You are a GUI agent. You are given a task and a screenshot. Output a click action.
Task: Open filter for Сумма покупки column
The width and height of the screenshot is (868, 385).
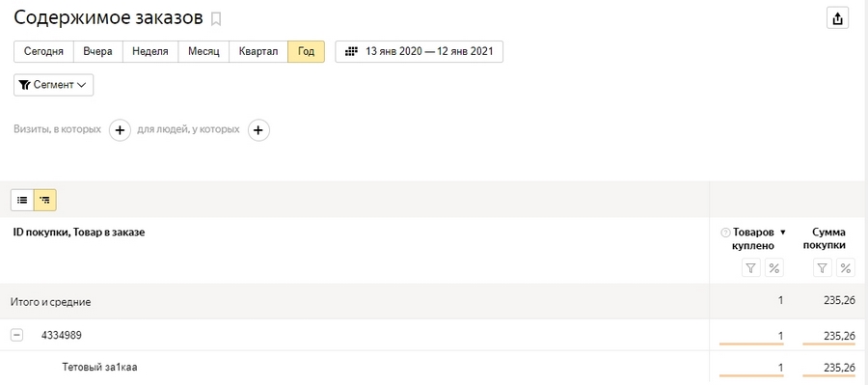point(822,268)
